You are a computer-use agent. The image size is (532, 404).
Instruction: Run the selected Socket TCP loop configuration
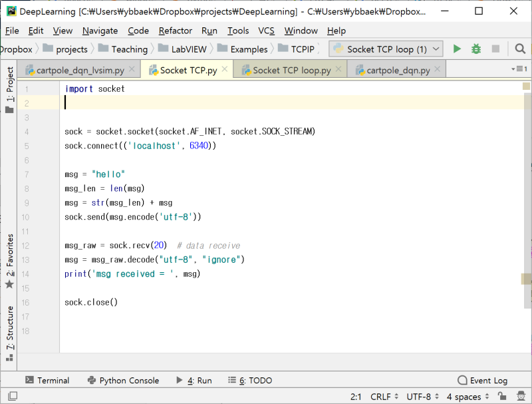[x=456, y=49]
